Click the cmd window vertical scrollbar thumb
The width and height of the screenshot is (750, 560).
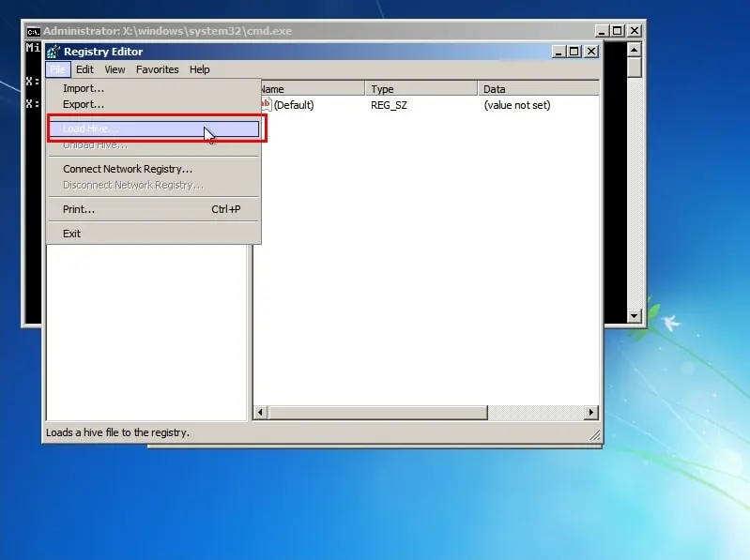pyautogui.click(x=635, y=68)
